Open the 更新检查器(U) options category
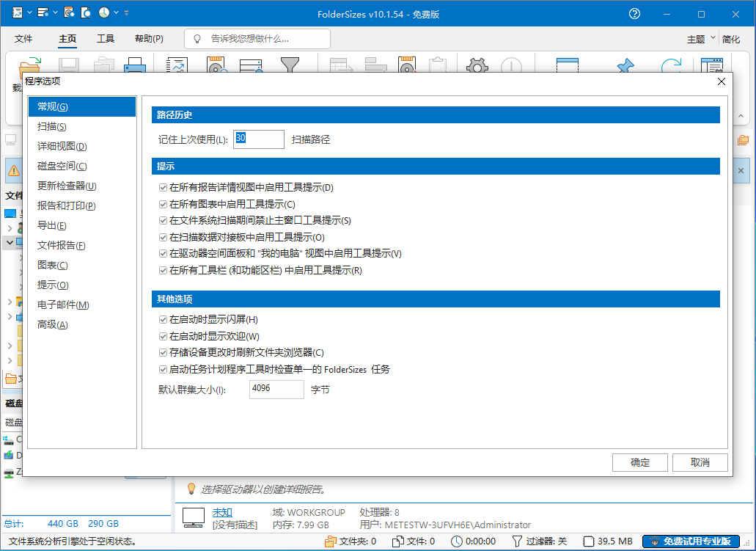 82,186
